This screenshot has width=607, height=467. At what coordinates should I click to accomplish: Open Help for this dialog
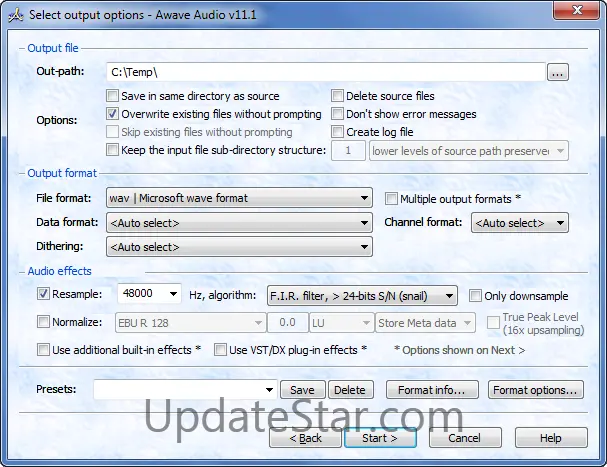tap(551, 438)
